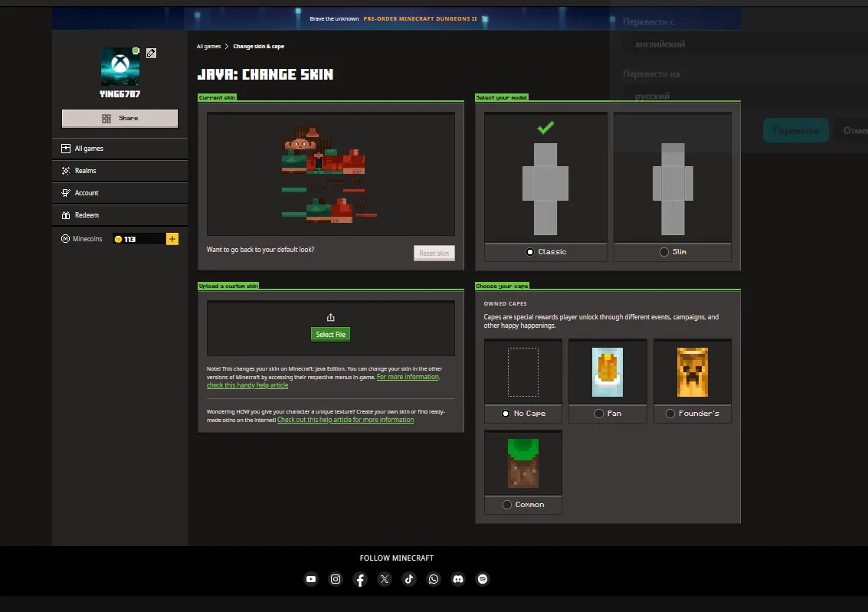Image resolution: width=868 pixels, height=612 pixels.
Task: Open the Minecraft Spotify icon
Action: point(483,579)
